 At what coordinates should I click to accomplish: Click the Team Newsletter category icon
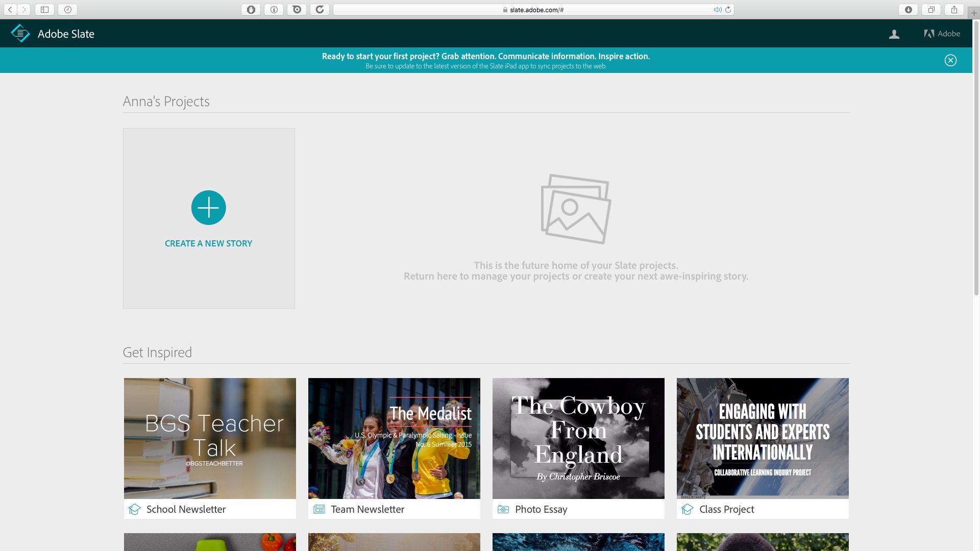pyautogui.click(x=319, y=509)
